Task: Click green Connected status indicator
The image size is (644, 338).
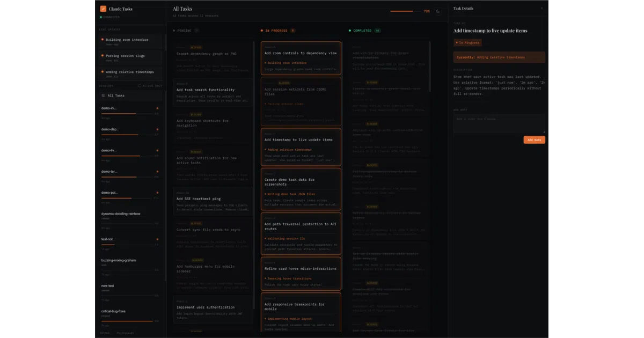Action: point(110,17)
